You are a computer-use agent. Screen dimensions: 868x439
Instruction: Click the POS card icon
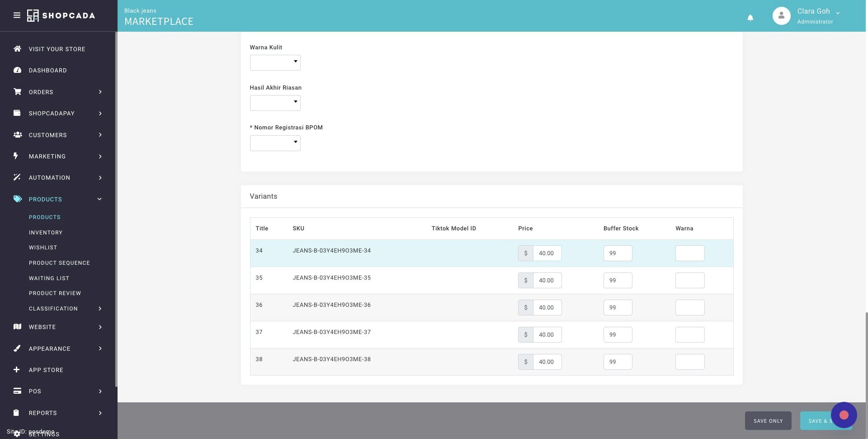pyautogui.click(x=17, y=391)
